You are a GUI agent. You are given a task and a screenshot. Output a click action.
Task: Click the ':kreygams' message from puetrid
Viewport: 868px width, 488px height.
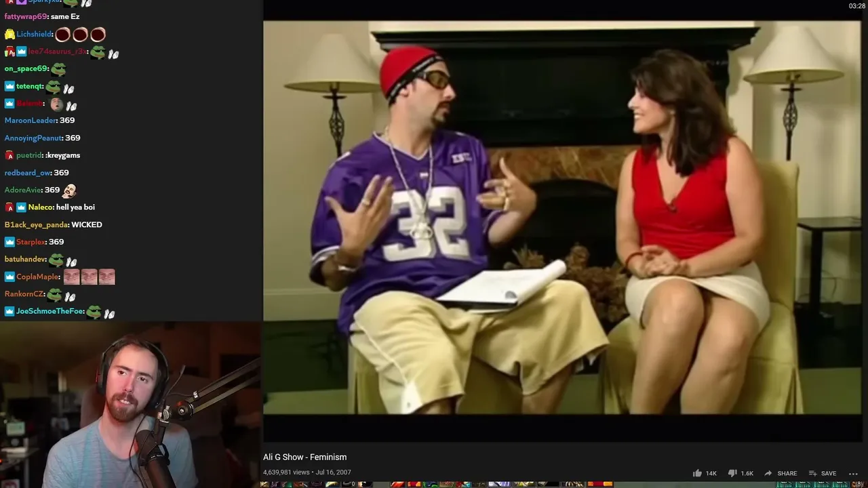63,155
